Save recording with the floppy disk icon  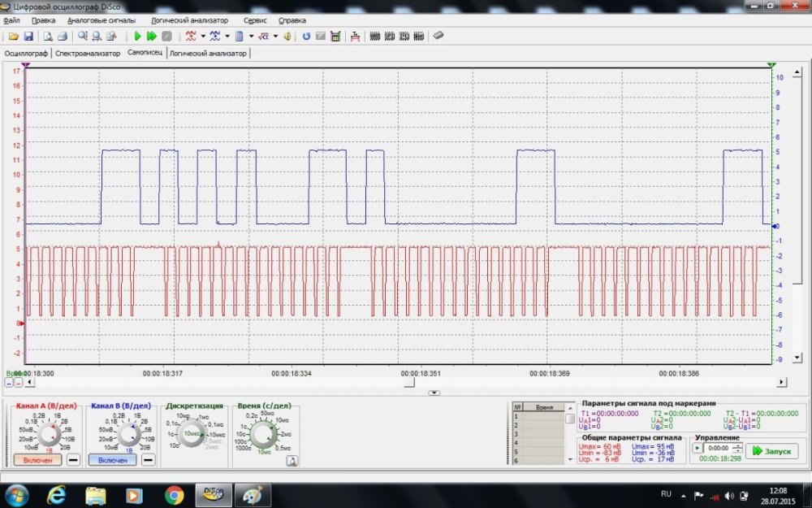(28, 37)
